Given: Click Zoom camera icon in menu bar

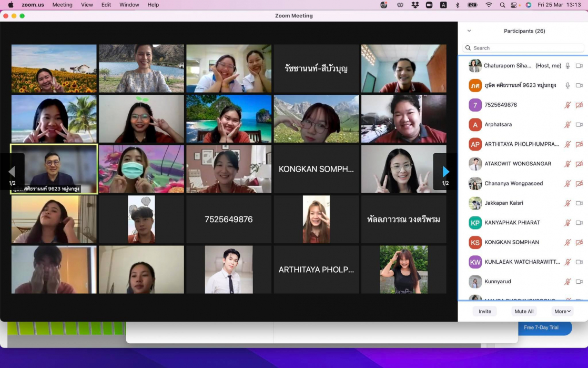Looking at the screenshot, I should tap(429, 5).
